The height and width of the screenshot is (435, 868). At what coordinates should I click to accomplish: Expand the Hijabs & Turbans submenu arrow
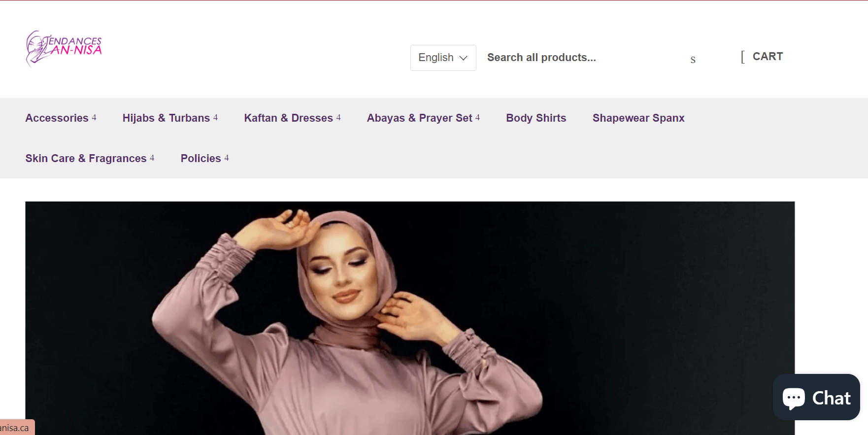point(215,118)
